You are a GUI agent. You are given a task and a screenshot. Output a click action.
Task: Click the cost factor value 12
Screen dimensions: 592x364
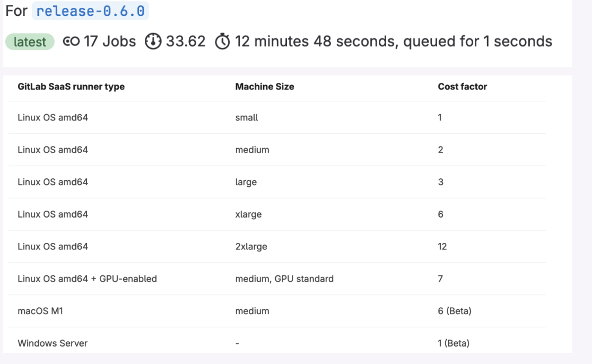[x=442, y=246]
